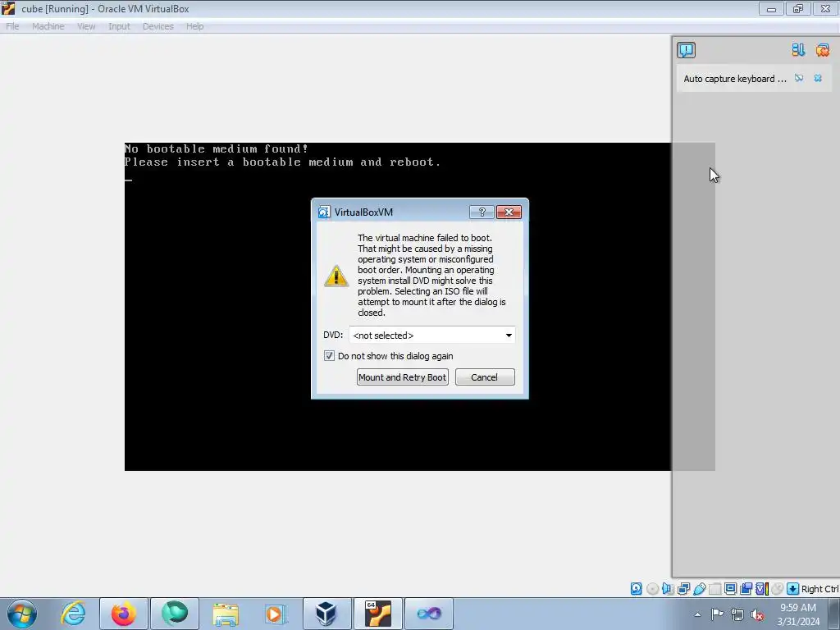Open the View menu
Image resolution: width=840 pixels, height=630 pixels.
[x=86, y=26]
